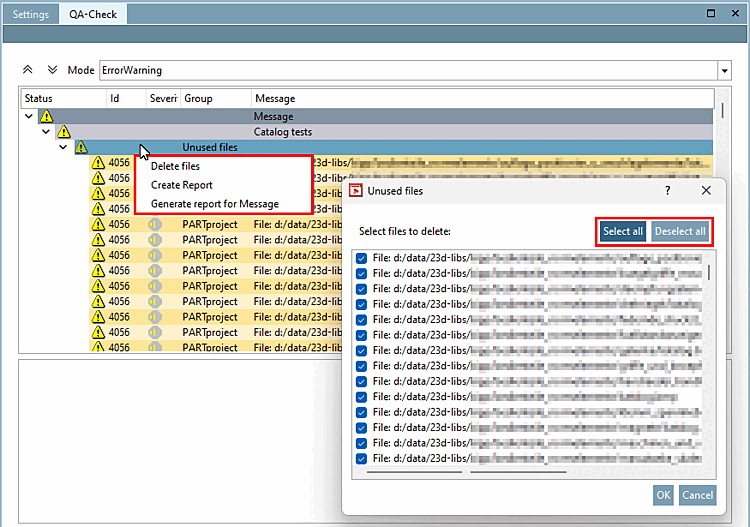
Task: Uncheck the last visible file checkbox
Action: pyautogui.click(x=362, y=459)
